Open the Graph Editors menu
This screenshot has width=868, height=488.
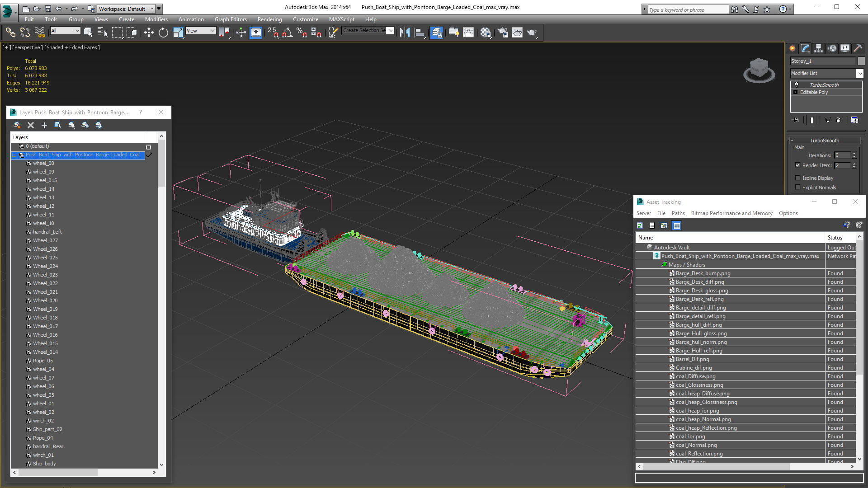231,19
